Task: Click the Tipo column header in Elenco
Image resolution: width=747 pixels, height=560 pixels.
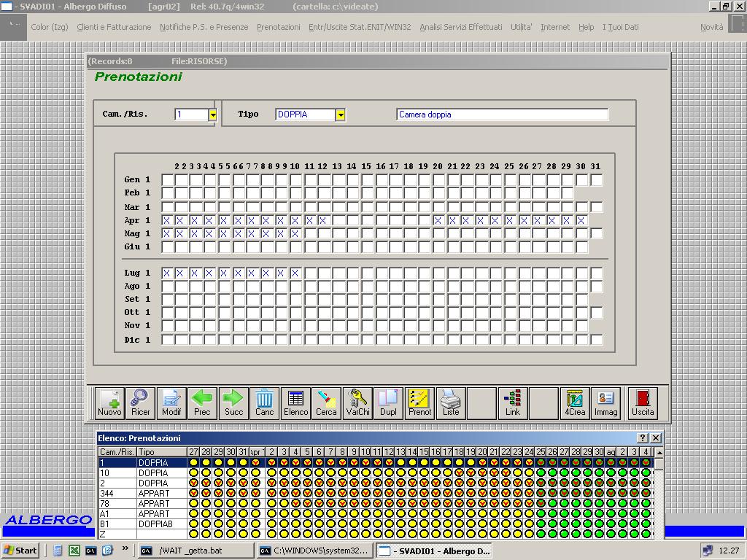Action: click(162, 452)
